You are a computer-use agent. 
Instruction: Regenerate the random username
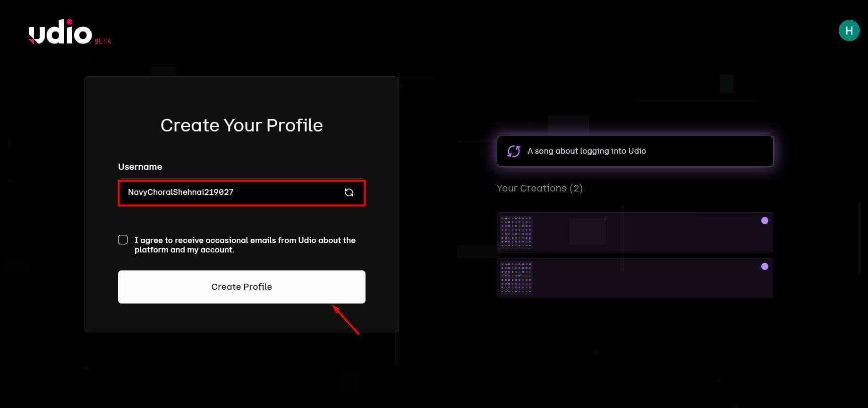click(349, 192)
